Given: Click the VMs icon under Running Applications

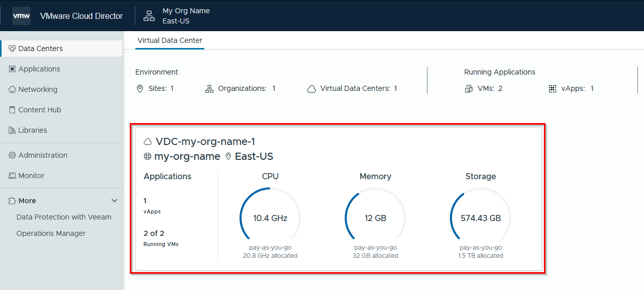Looking at the screenshot, I should pos(469,89).
